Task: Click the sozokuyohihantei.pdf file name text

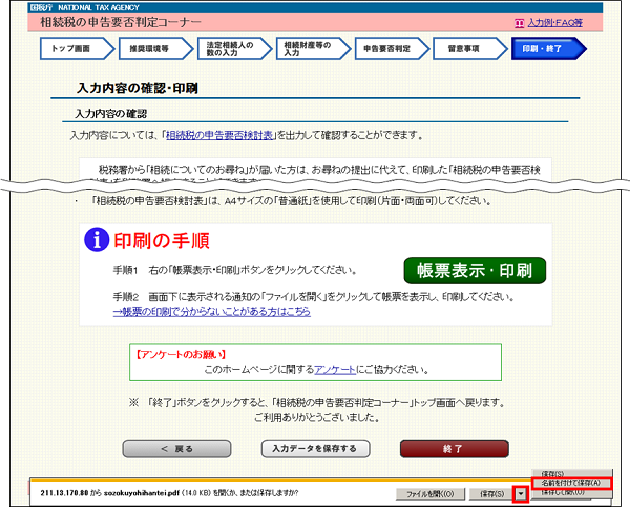Action: 142,493
